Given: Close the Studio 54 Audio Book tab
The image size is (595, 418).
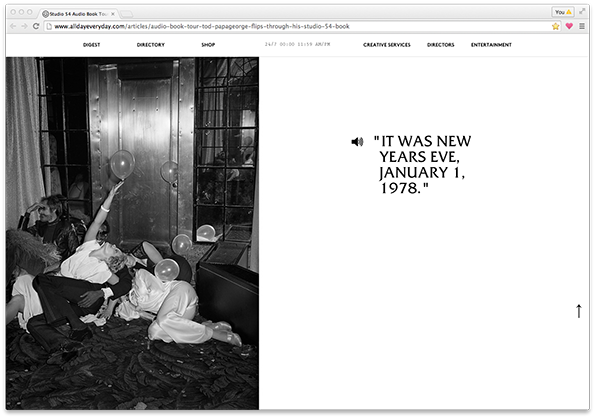Looking at the screenshot, I should coord(113,14).
